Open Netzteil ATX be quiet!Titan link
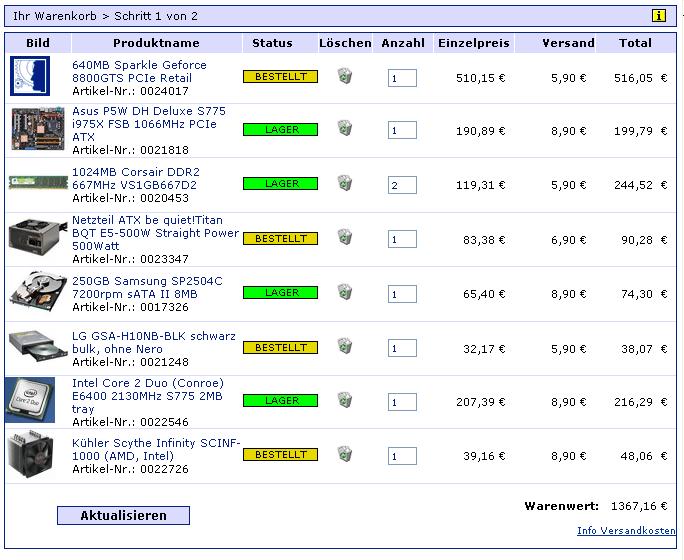 pos(155,233)
